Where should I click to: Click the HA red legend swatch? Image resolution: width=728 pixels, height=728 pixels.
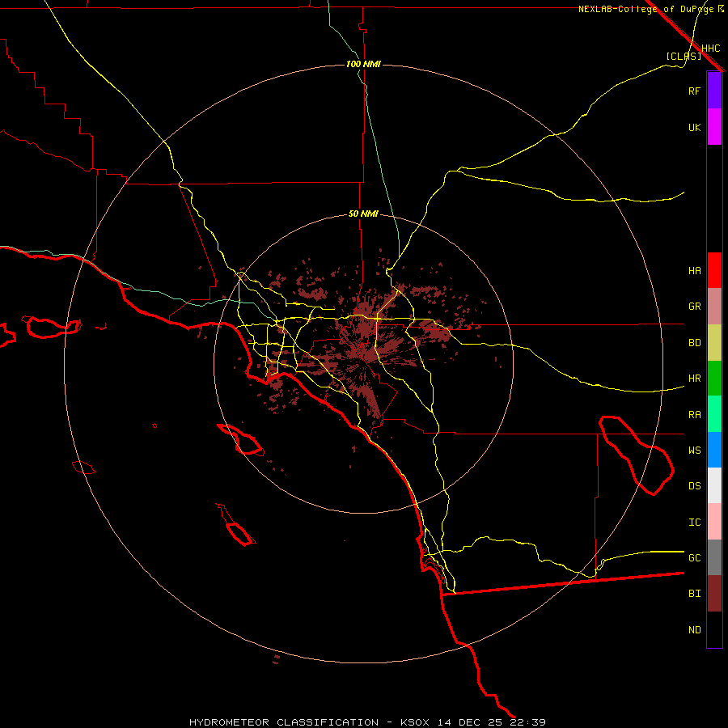click(714, 270)
